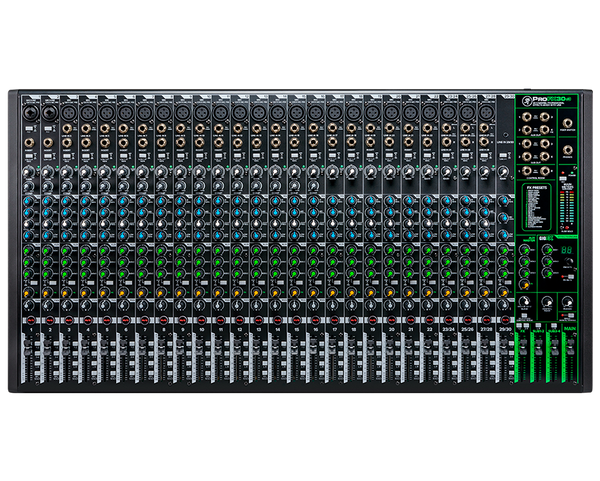The width and height of the screenshot is (600, 481).
Task: Click the channel label '17'
Action: point(334,329)
